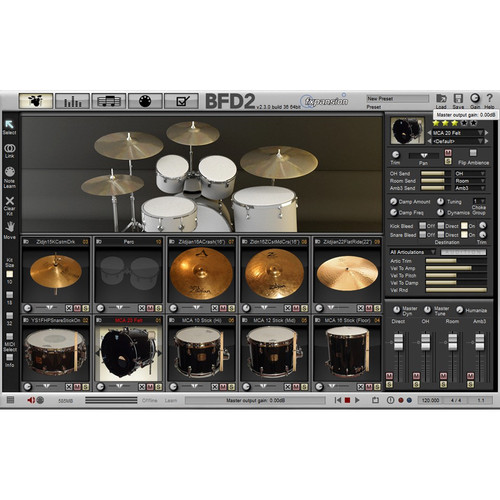Mute the MCA 16 Stick (Floor) slot
The height and width of the screenshot is (500, 500).
369,387
